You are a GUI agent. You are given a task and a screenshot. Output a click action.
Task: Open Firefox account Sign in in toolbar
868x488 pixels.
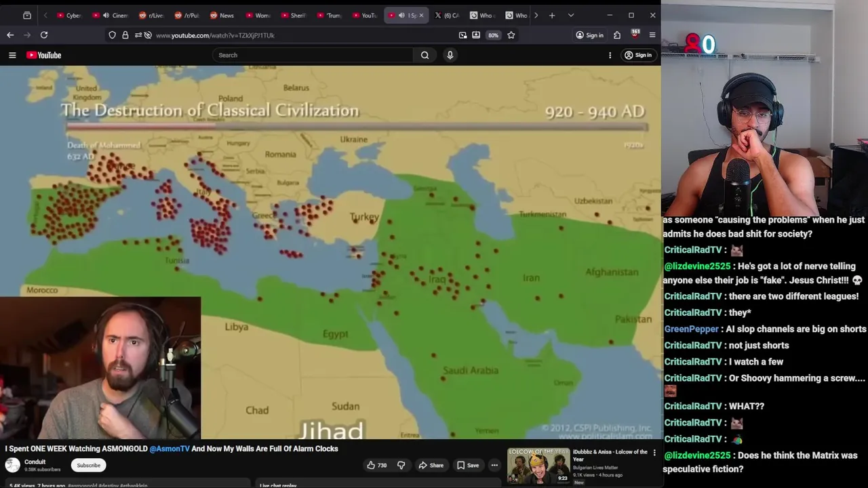[589, 35]
